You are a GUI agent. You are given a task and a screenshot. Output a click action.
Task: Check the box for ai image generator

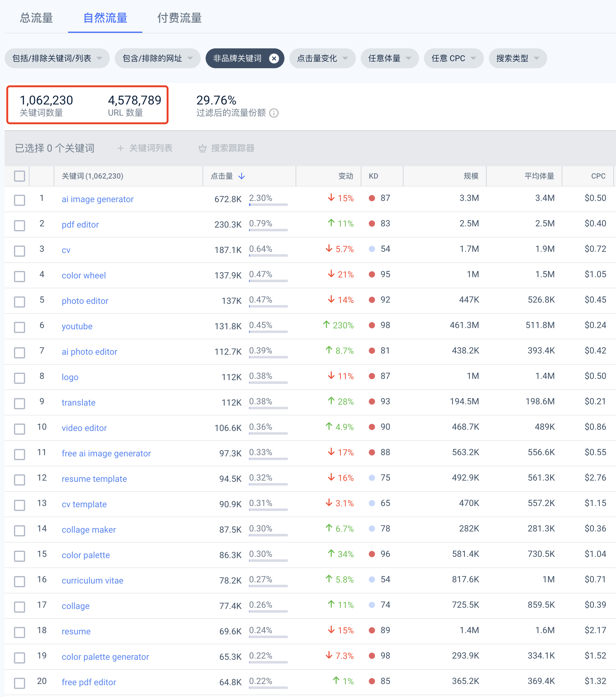(x=20, y=200)
